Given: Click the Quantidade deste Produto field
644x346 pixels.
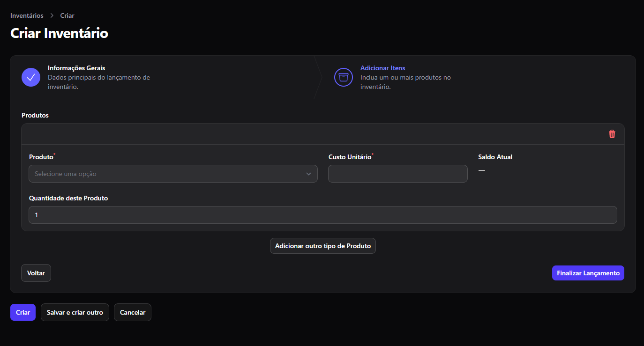Looking at the screenshot, I should click(x=323, y=215).
